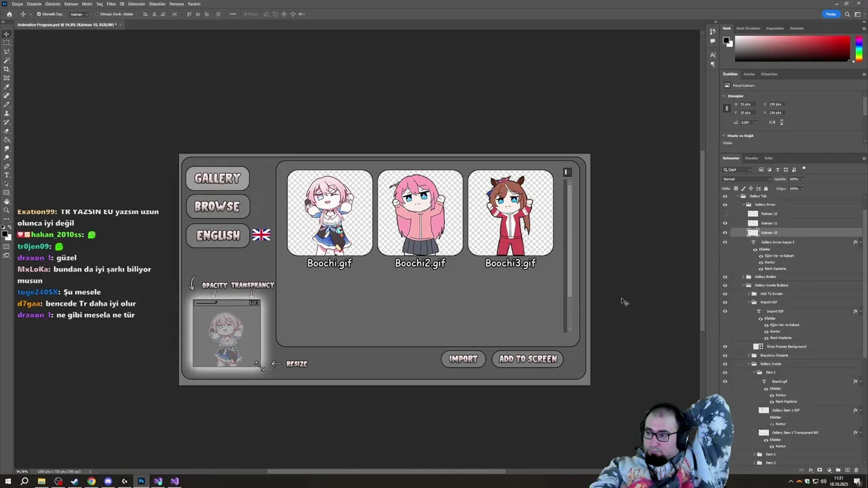Click the Home icon in the options bar

[9, 14]
